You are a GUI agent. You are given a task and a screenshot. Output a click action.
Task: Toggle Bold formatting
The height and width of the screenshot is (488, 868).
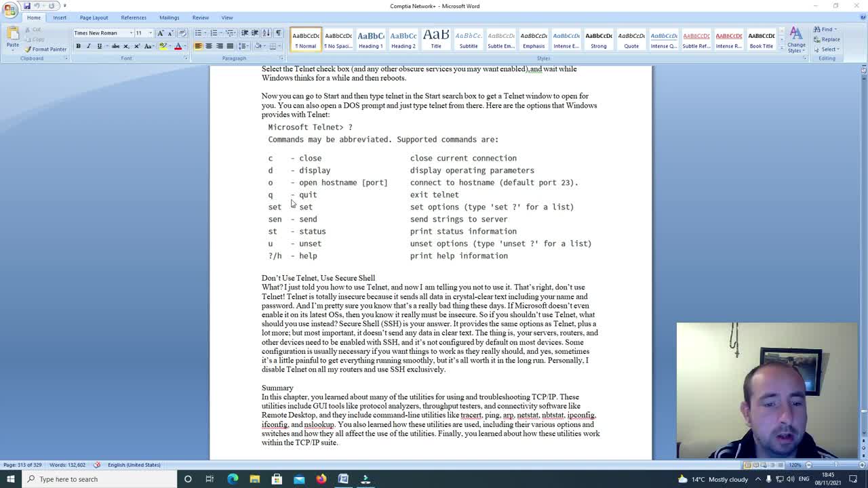[78, 46]
